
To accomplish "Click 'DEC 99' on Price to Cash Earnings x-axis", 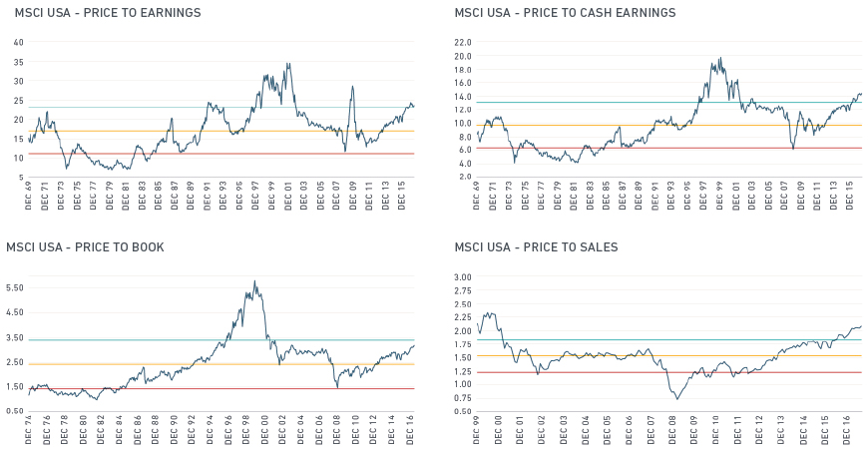I will pyautogui.click(x=719, y=195).
